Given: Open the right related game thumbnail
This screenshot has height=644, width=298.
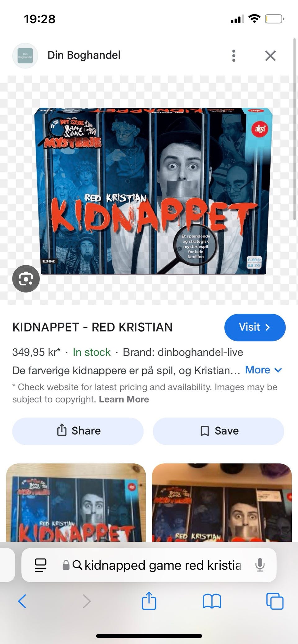Looking at the screenshot, I should (x=222, y=502).
